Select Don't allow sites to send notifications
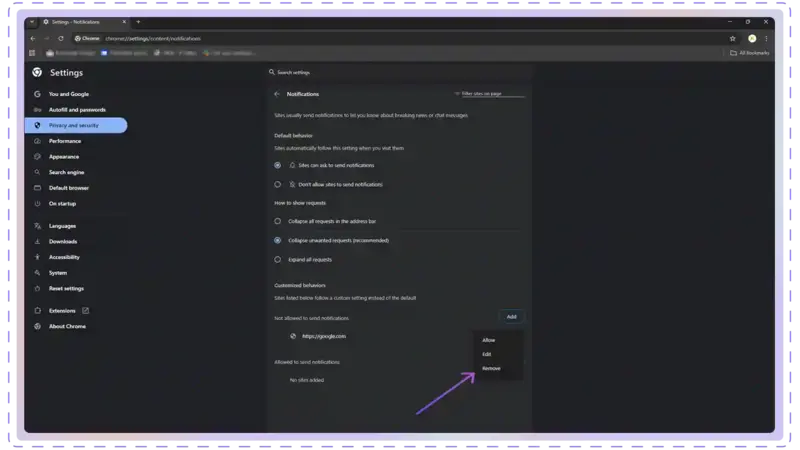This screenshot has width=800, height=450. pos(278,185)
